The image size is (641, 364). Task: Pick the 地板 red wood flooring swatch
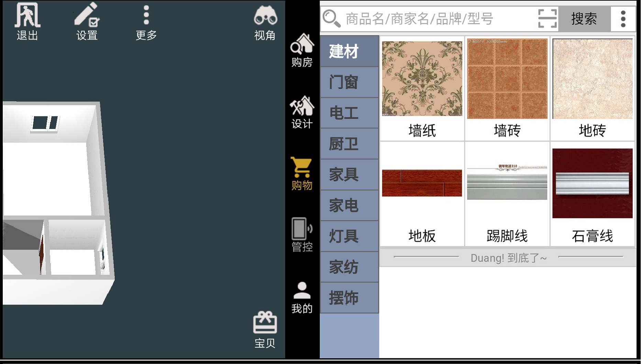422,183
